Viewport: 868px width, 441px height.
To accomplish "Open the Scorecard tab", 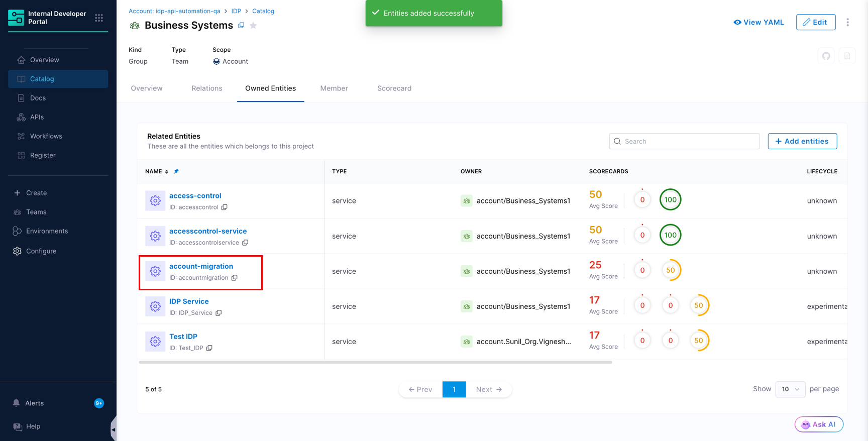I will pyautogui.click(x=394, y=88).
